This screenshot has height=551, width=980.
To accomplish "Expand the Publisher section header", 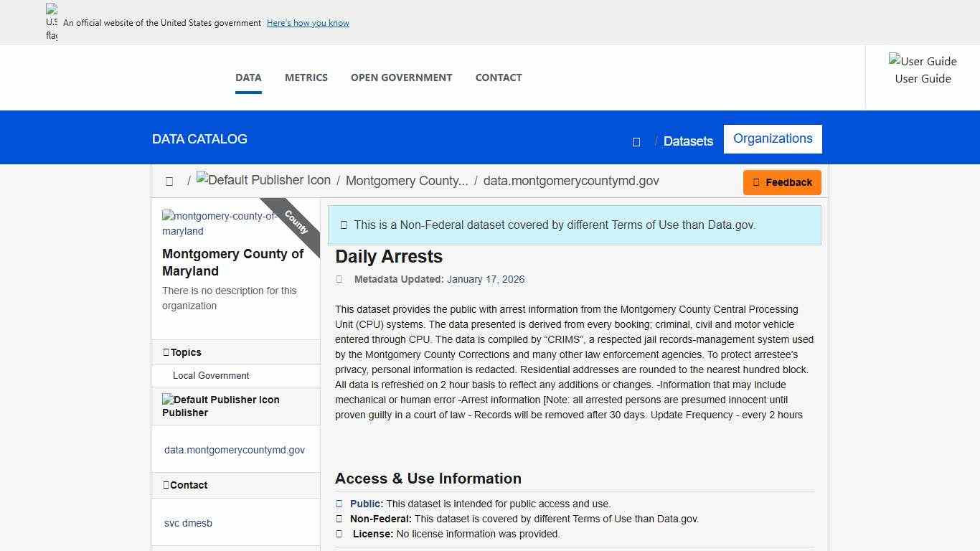I will click(235, 406).
